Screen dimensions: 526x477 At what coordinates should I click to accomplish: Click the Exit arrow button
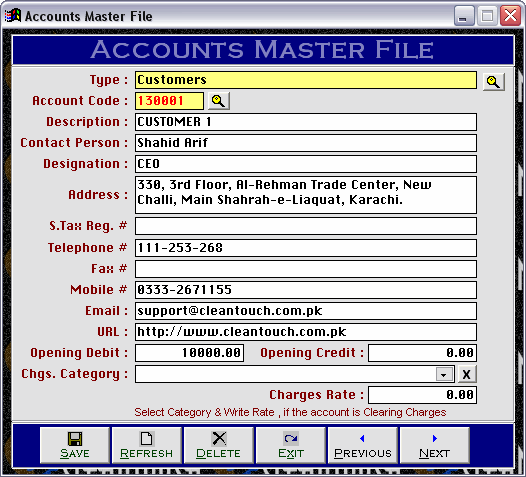291,445
